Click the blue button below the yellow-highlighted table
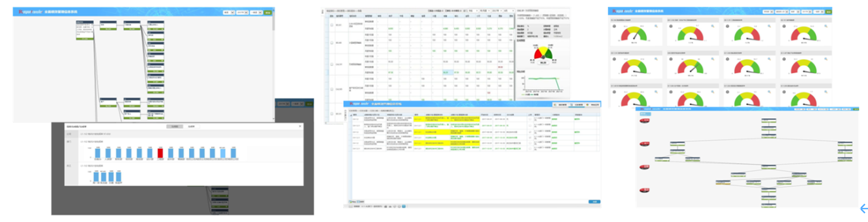This screenshot has width=868, height=222. [x=594, y=202]
